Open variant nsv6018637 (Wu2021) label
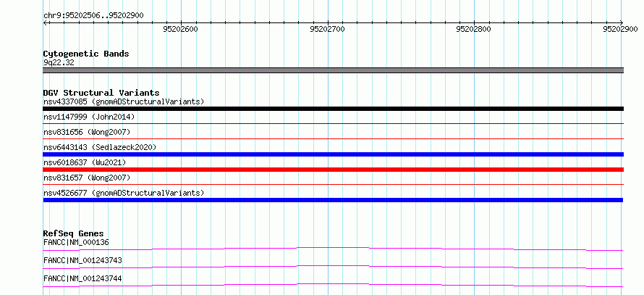 (84, 162)
